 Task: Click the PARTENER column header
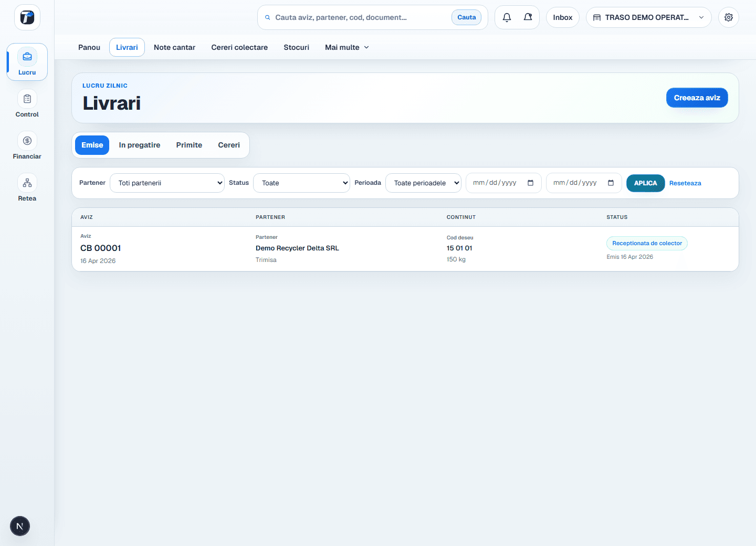click(270, 217)
